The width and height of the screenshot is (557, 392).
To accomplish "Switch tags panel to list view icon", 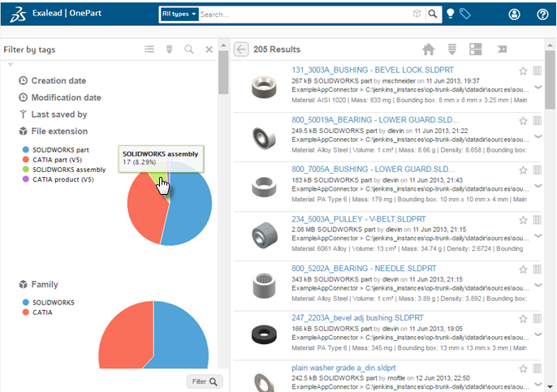I will point(149,49).
